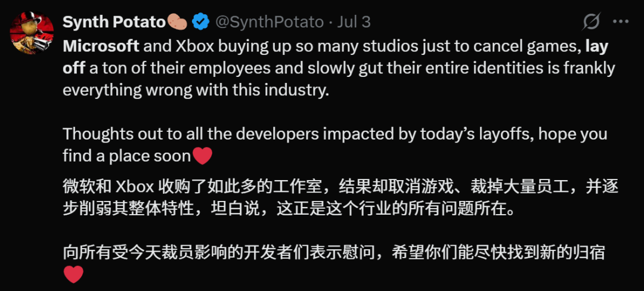644x291 pixels.
Task: Click red heart ending the Chinese translation
Action: pos(73,274)
